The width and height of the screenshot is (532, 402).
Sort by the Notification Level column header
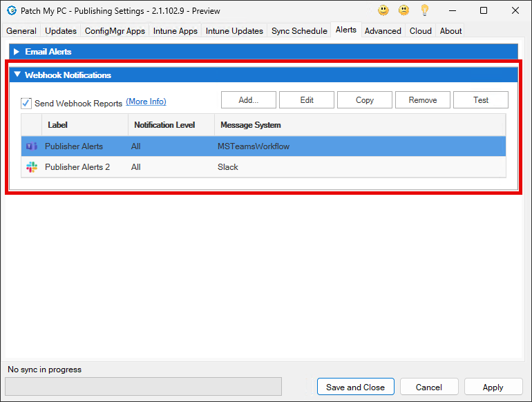tap(164, 125)
